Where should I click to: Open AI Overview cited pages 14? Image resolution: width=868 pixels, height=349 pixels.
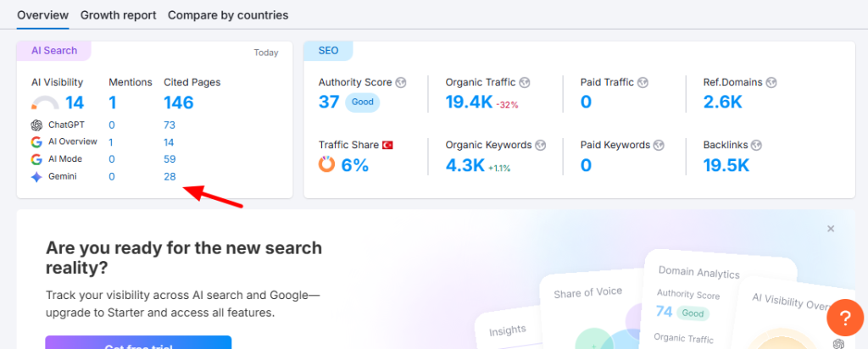point(169,142)
